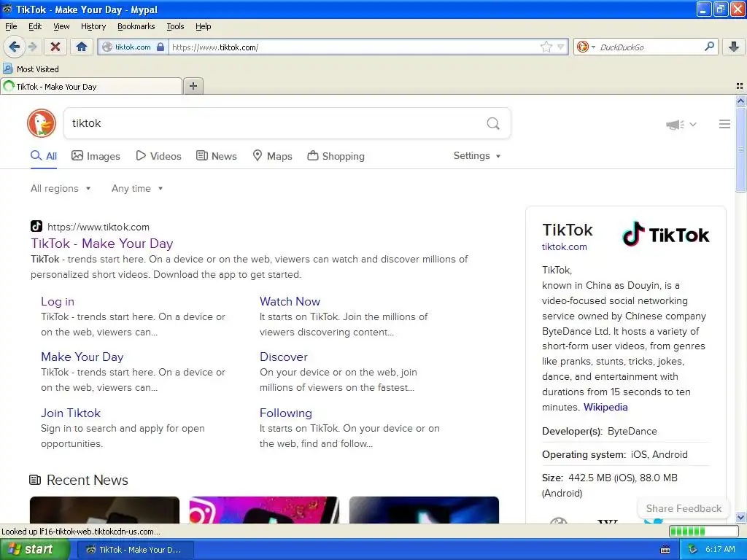
Task: Click the Share Feedback button
Action: pos(684,508)
